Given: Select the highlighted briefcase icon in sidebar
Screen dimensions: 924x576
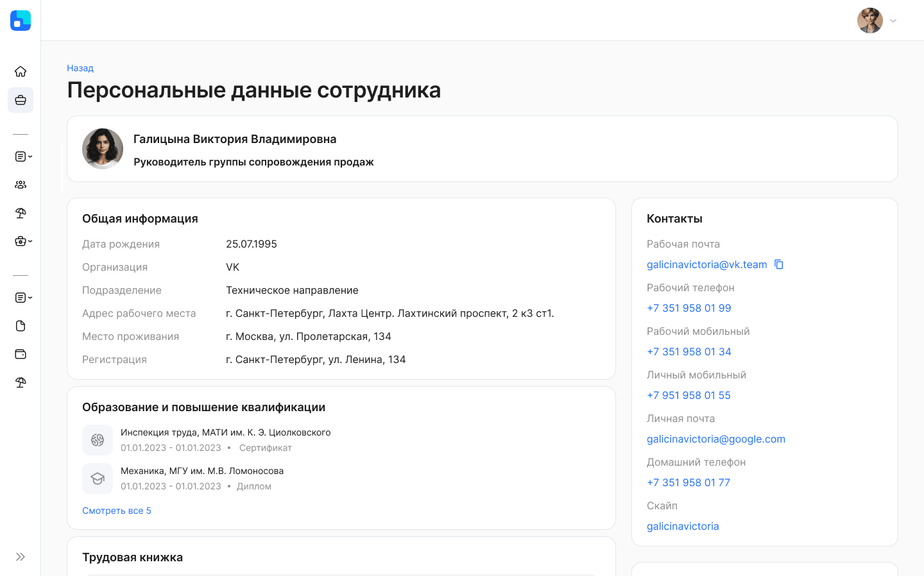Looking at the screenshot, I should point(21,100).
